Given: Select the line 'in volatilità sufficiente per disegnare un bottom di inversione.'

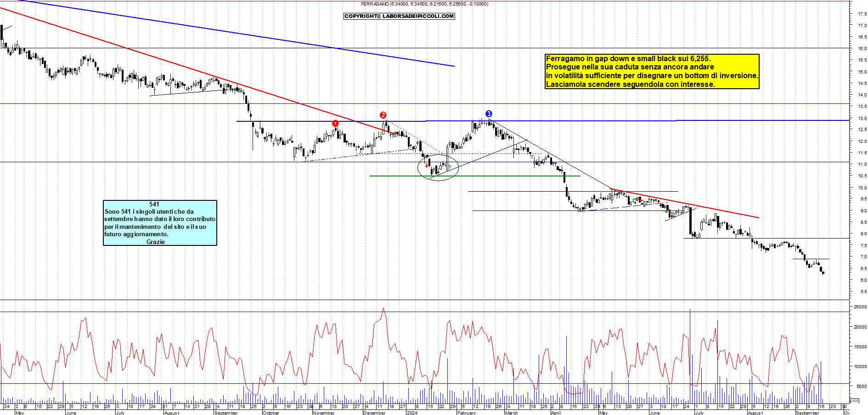Looking at the screenshot, I should (x=652, y=76).
